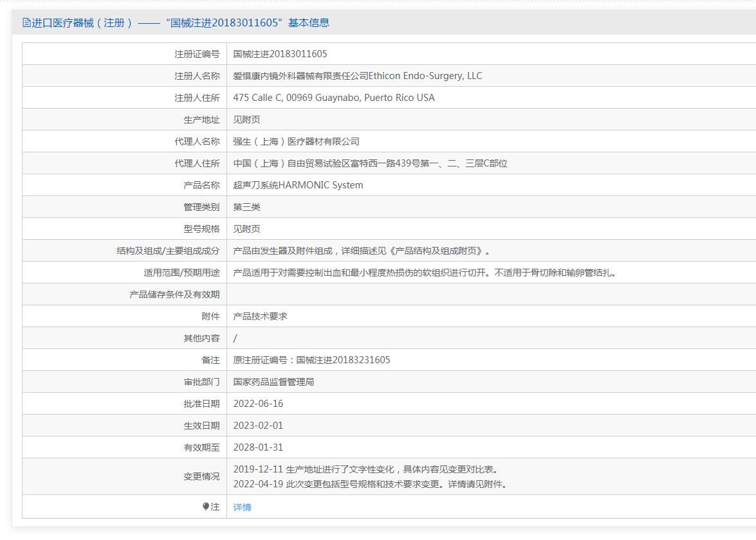This screenshot has height=540, width=756.
Task: Click the 其他内容 label
Action: coord(201,338)
